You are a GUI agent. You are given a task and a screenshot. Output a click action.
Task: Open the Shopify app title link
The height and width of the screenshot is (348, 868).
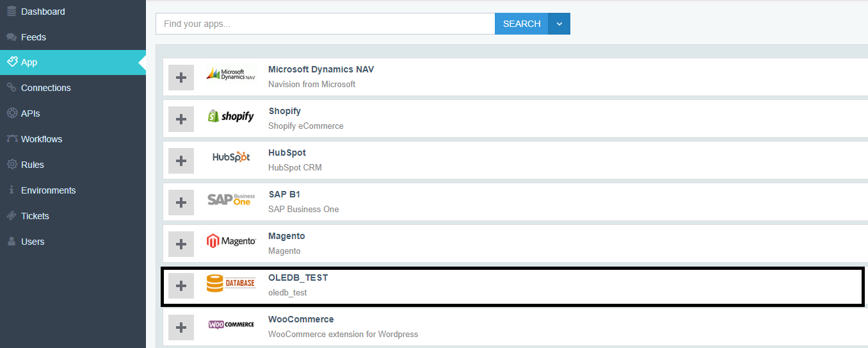[284, 111]
